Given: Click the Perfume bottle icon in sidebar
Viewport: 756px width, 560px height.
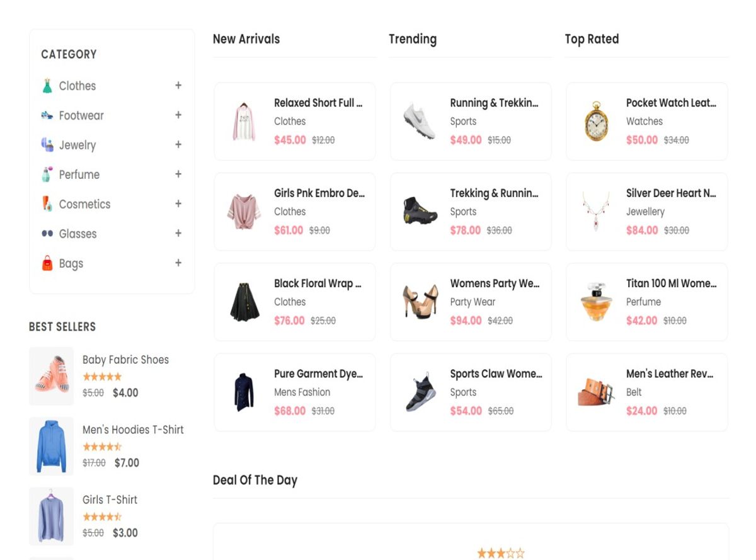Looking at the screenshot, I should pos(47,174).
